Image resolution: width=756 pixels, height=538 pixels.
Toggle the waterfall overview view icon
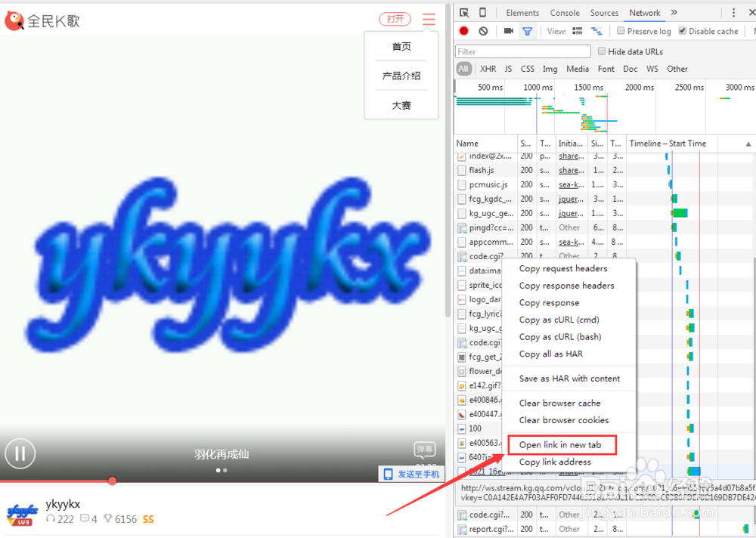click(x=596, y=31)
